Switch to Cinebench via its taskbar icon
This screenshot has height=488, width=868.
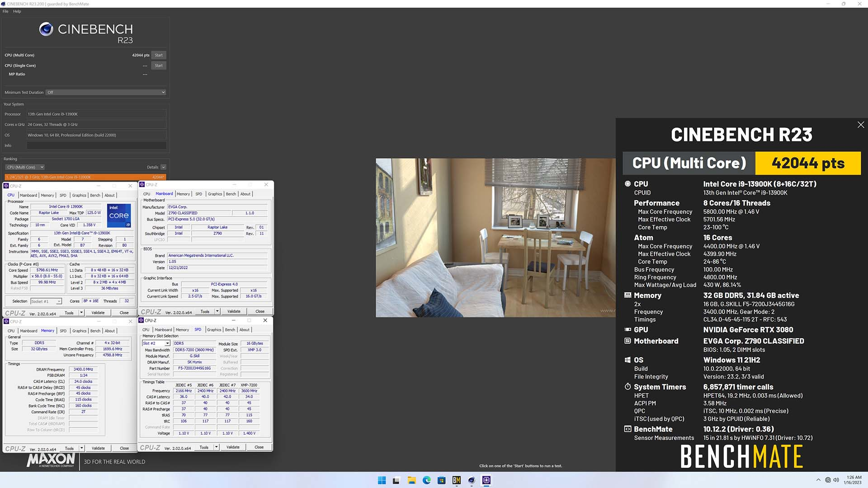tap(472, 480)
